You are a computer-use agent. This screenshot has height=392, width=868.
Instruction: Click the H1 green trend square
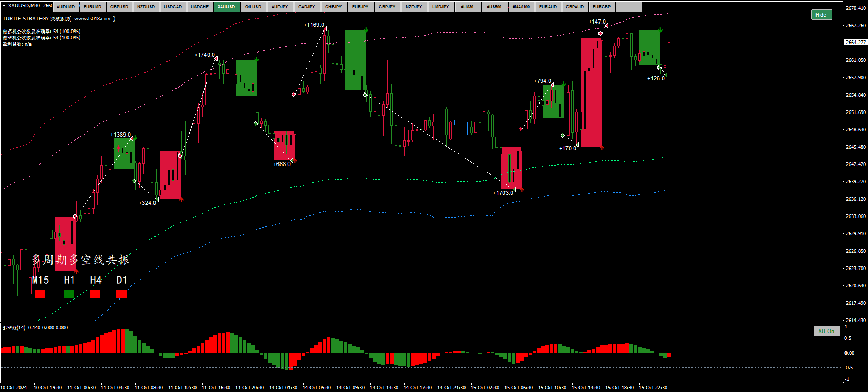click(x=69, y=294)
